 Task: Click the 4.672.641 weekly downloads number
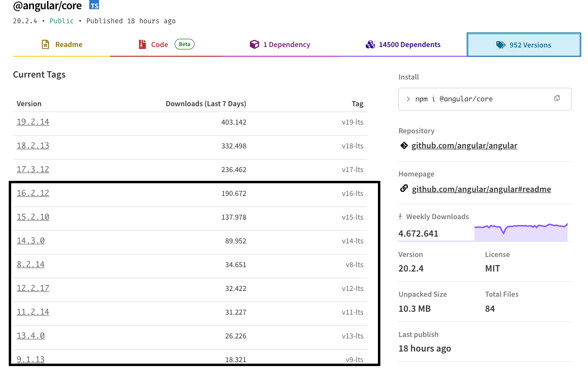418,234
